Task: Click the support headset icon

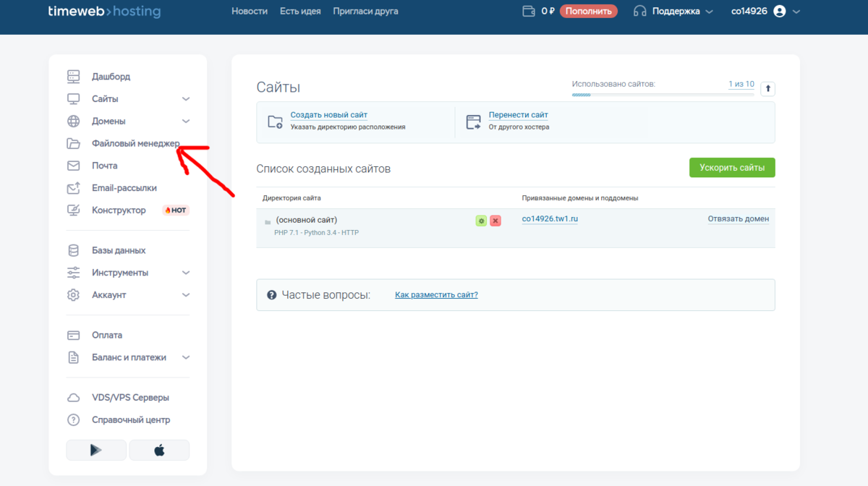Action: tap(639, 11)
